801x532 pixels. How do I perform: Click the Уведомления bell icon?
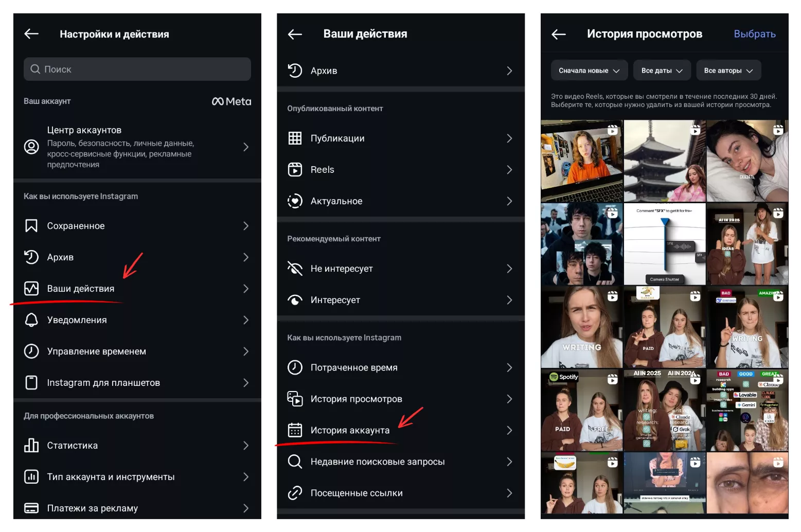click(x=31, y=320)
